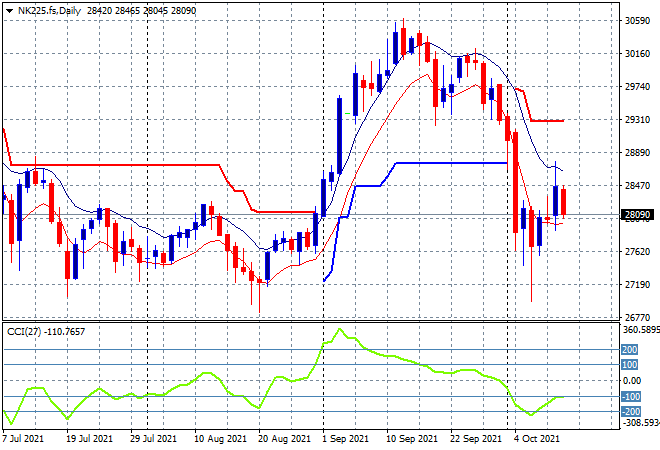The width and height of the screenshot is (660, 450).
Task: Click the CCI(27) -110.7657 indicator label
Action: (46, 332)
